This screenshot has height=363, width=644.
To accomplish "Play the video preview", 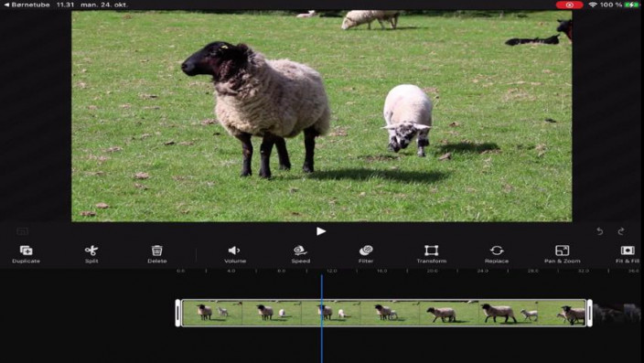I will pos(321,231).
